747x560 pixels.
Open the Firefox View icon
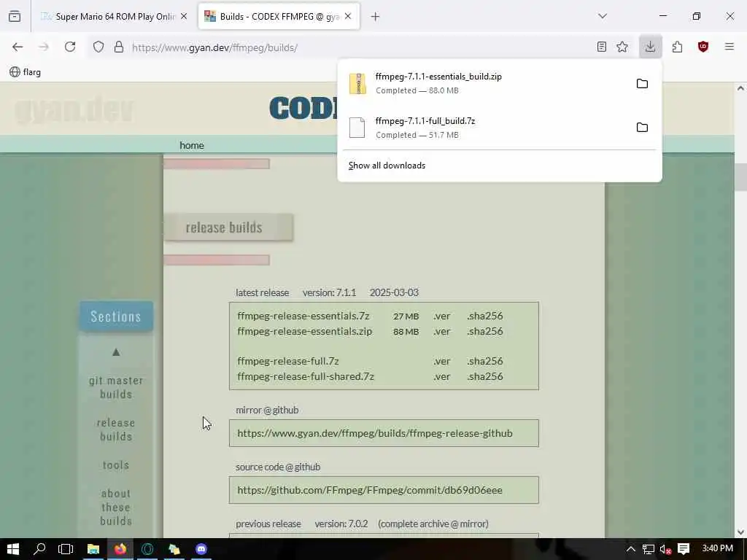pos(15,16)
